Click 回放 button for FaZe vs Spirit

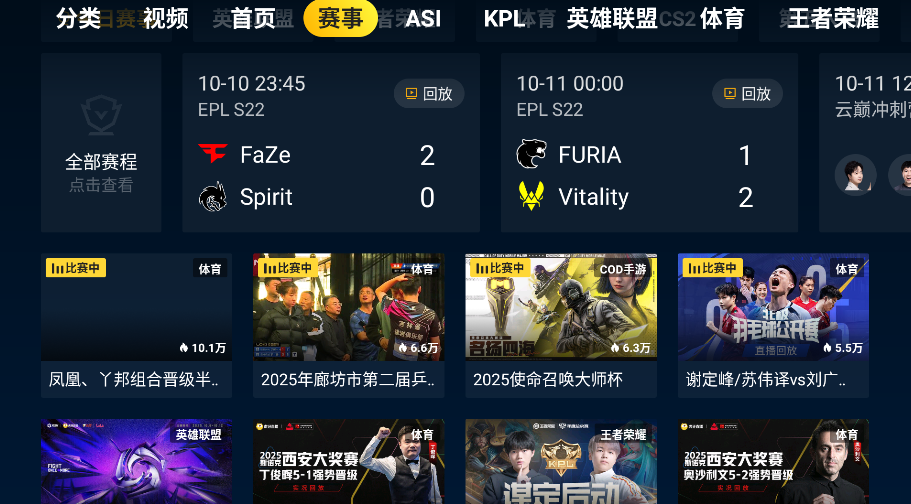[429, 93]
